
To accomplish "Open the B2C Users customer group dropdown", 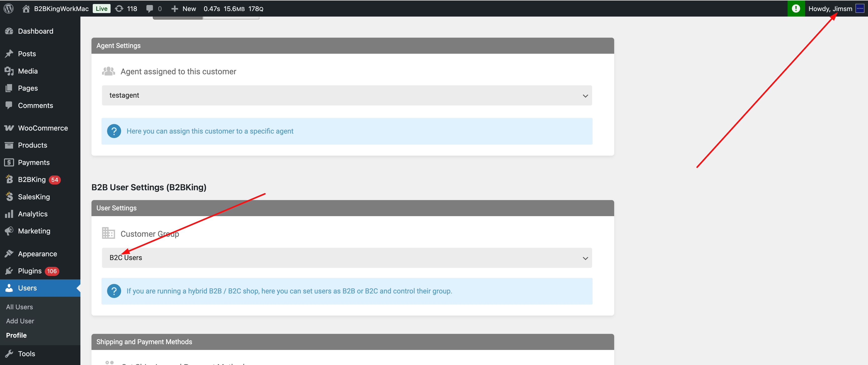I will click(347, 258).
